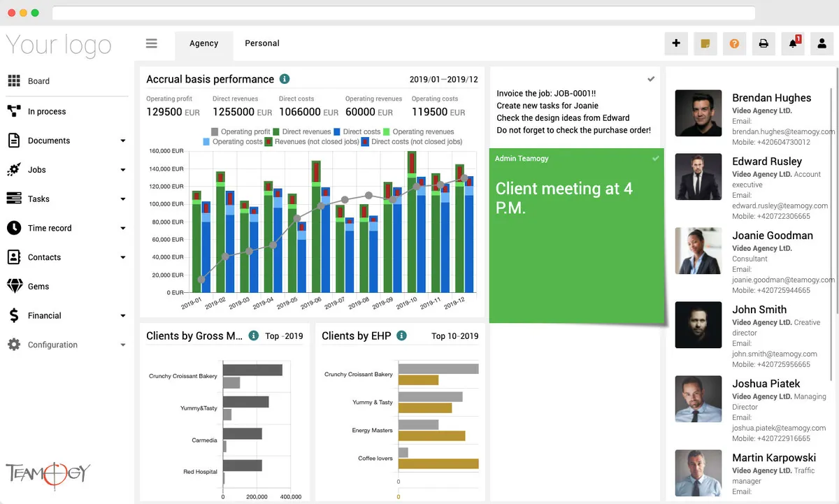Click Crunchy Croissant Bakery gross margin bar
Viewport: 839px width, 504px height.
tap(252, 370)
